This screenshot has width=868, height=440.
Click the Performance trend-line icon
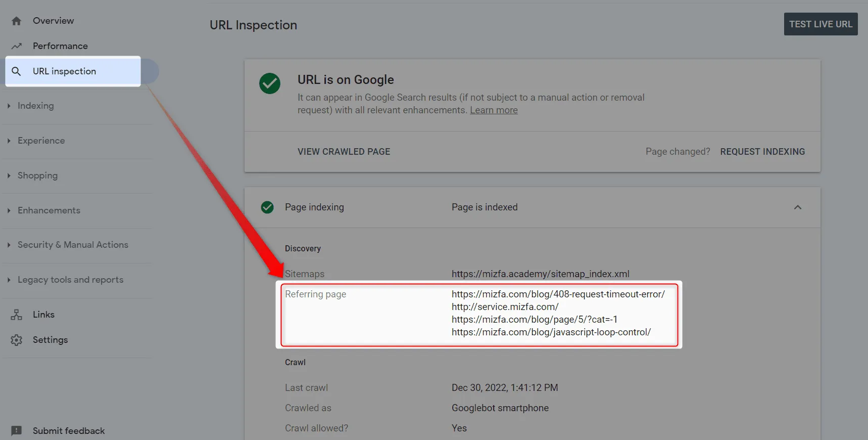tap(17, 46)
